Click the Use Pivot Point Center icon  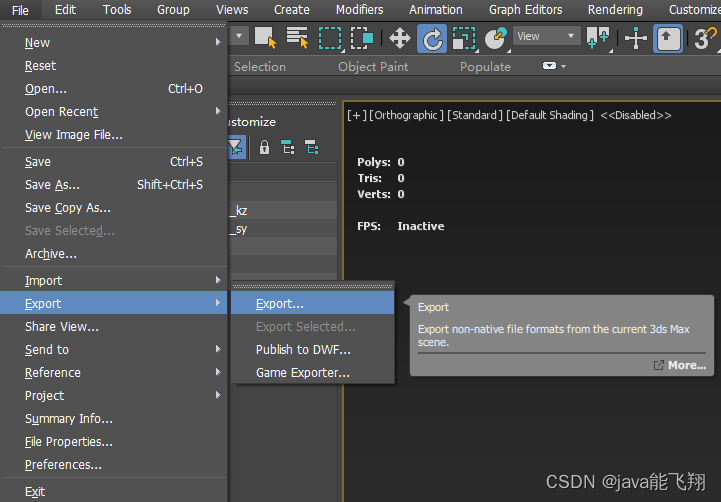(x=598, y=38)
